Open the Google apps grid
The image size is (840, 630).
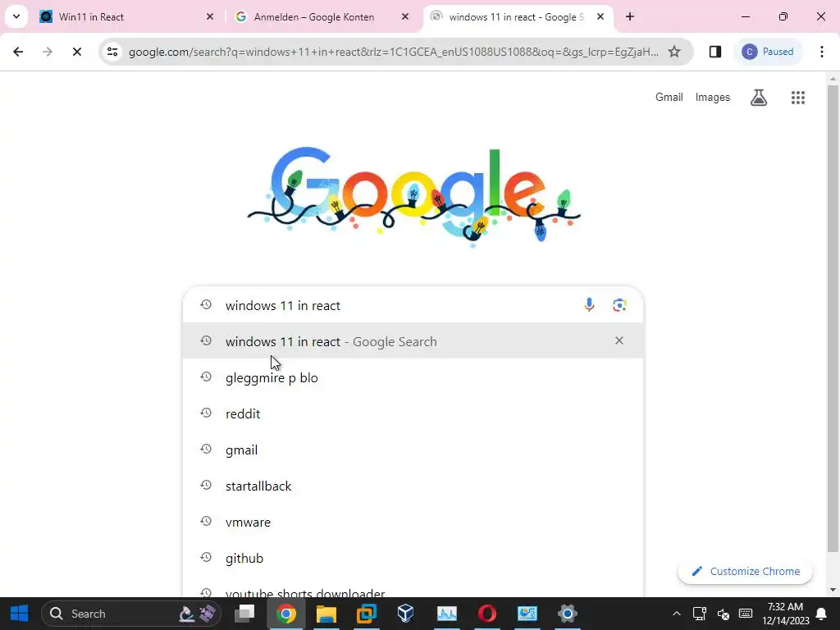[797, 97]
